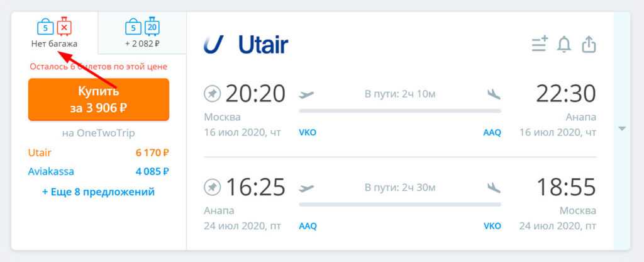The image size is (644, 262).
Task: Click the landing plane icon on outbound flight
Action: click(x=494, y=94)
